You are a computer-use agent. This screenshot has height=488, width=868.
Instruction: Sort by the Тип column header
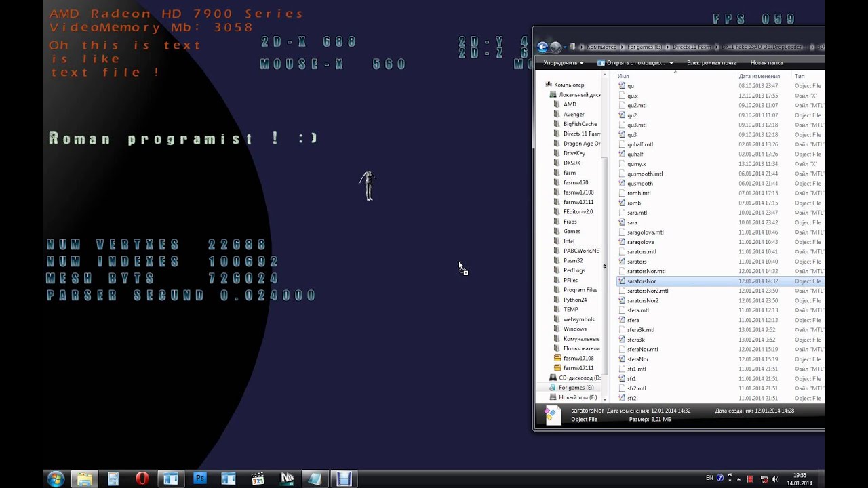point(800,77)
